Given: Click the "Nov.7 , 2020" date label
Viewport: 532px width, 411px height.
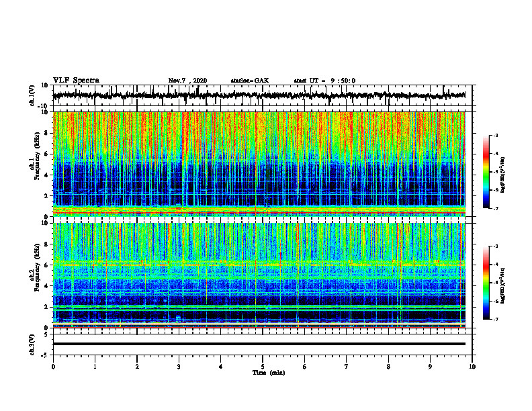Looking at the screenshot, I should pyautogui.click(x=187, y=81).
